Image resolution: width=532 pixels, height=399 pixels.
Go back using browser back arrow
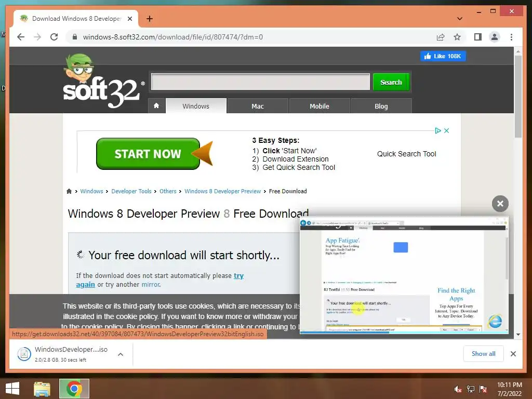[x=21, y=37]
